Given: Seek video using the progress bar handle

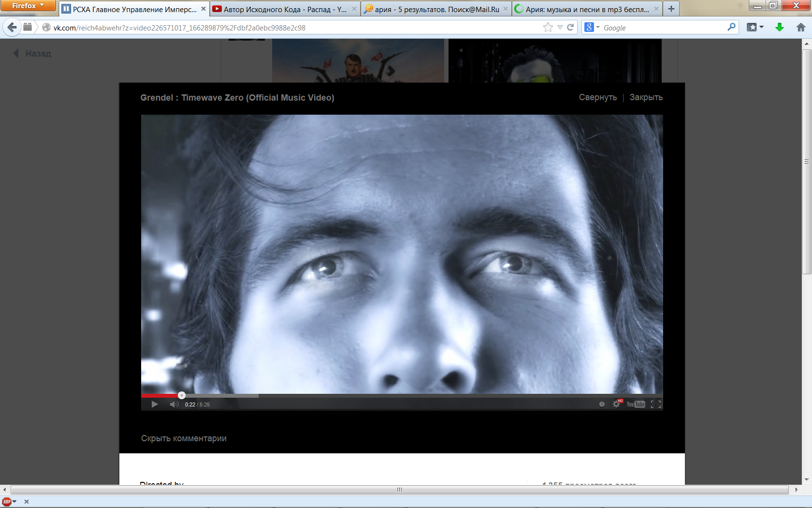Looking at the screenshot, I should pyautogui.click(x=182, y=395).
